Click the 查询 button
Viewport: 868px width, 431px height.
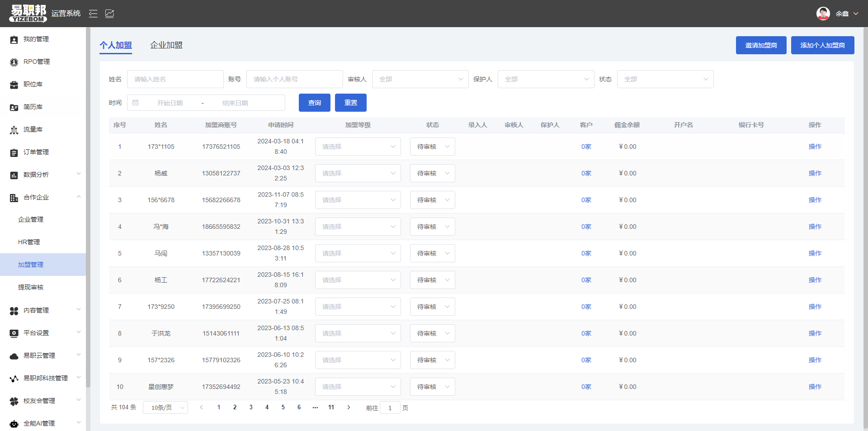[x=314, y=103]
